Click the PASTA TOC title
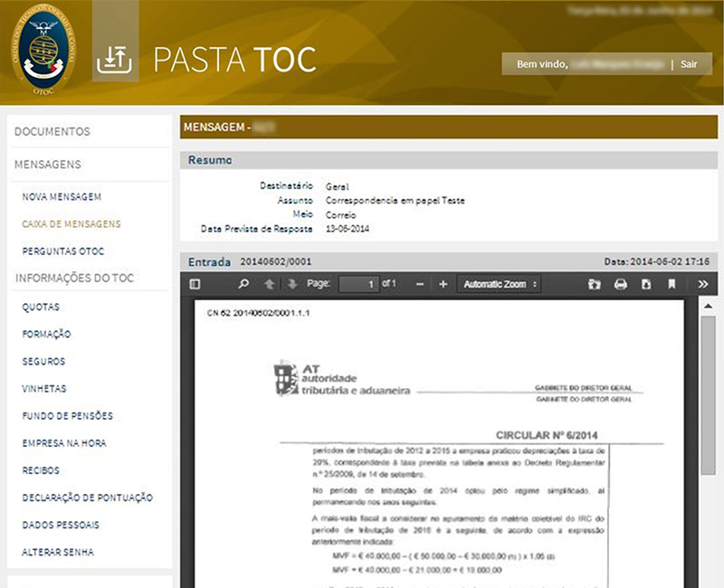This screenshot has height=588, width=724. [x=234, y=60]
